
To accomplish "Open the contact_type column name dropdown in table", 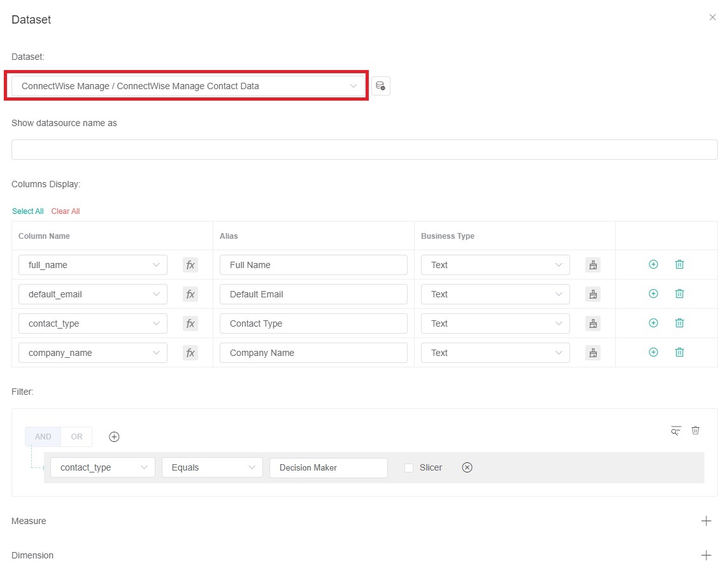I will 93,323.
